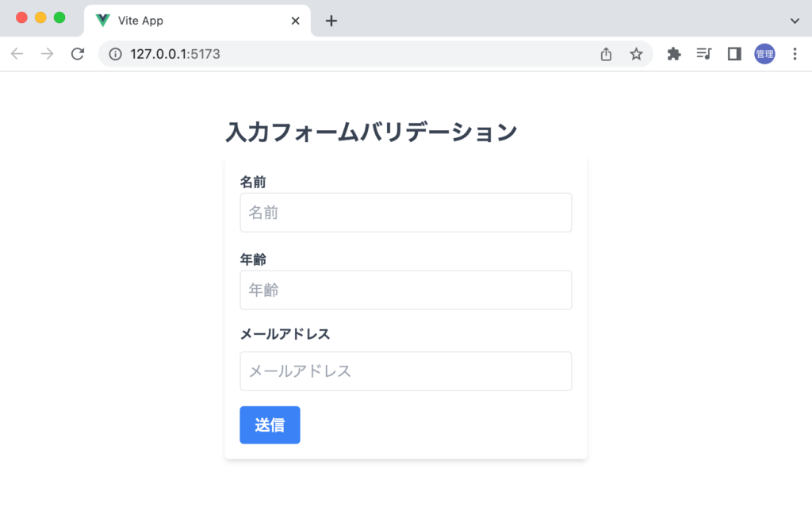The image size is (812, 511).
Task: Open the browser side panel icon
Action: [733, 54]
